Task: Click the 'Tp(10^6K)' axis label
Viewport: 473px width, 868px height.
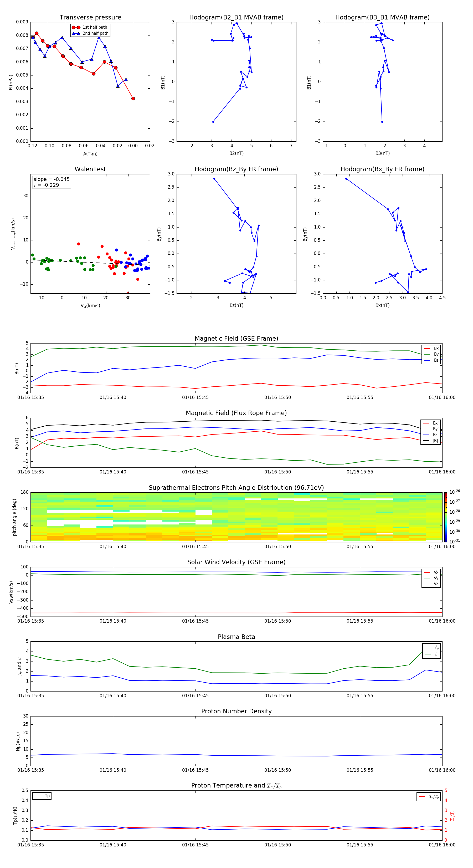Action: tap(15, 815)
